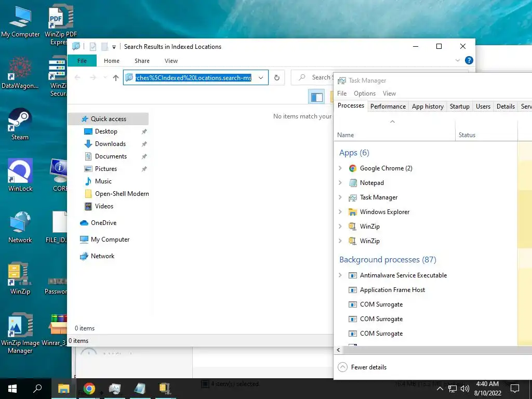This screenshot has width=532, height=399.
Task: Launch Steam from the desktop
Action: point(20,124)
